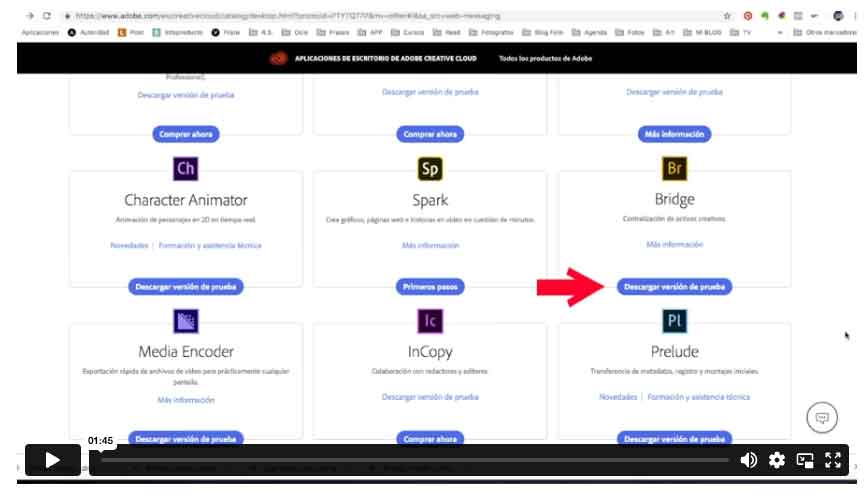Open the Cursos bookmark folder
865x494 pixels.
click(x=407, y=33)
